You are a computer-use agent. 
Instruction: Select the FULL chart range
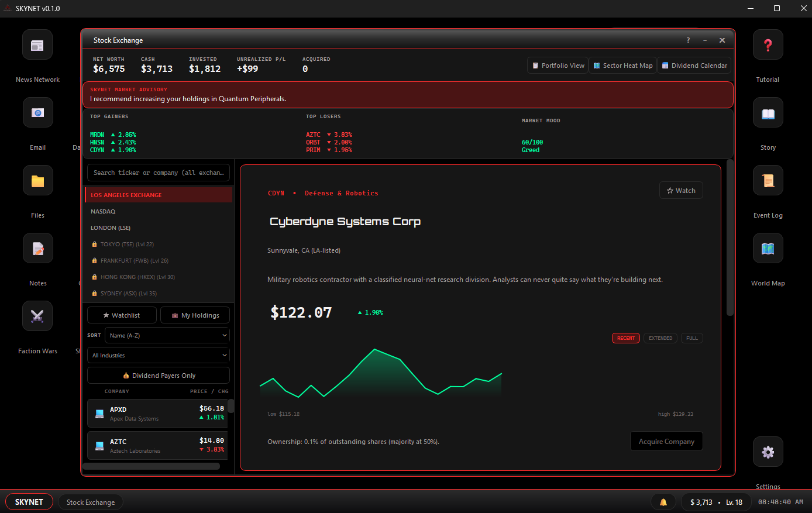(x=692, y=338)
